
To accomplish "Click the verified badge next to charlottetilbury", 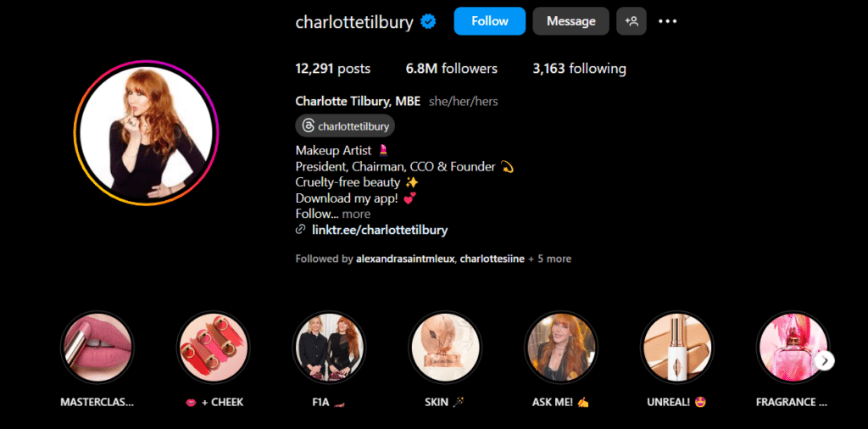I will (428, 21).
